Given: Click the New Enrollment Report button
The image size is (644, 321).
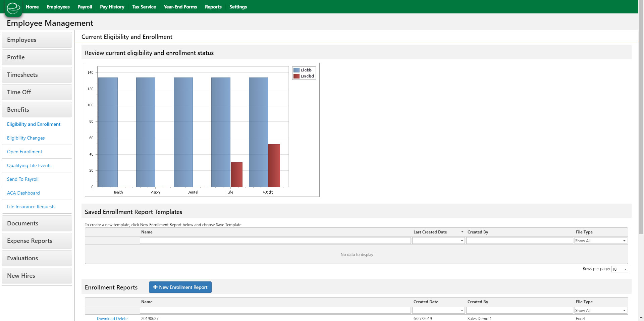Looking at the screenshot, I should click(180, 287).
